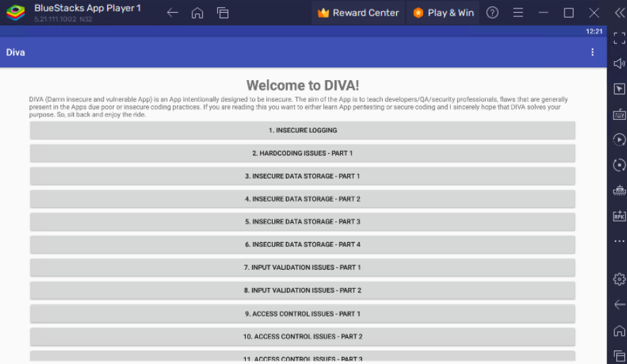Viewport: 627px width, 364px height.
Task: Open recent apps from the title bar
Action: pos(223,13)
